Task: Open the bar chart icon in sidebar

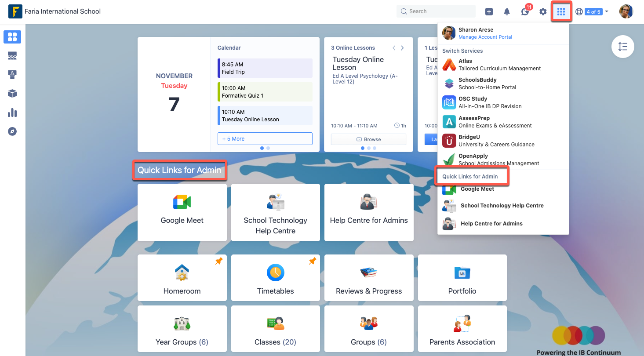Action: [x=12, y=113]
